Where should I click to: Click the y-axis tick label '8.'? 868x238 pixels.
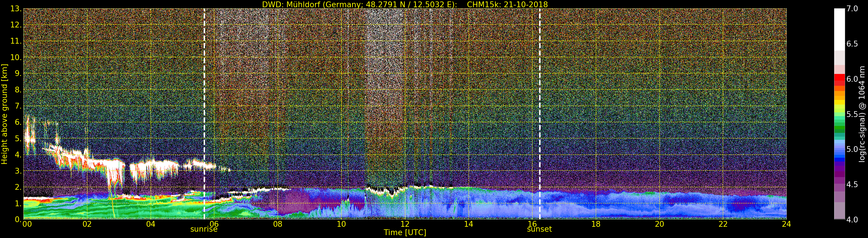[x=18, y=90]
